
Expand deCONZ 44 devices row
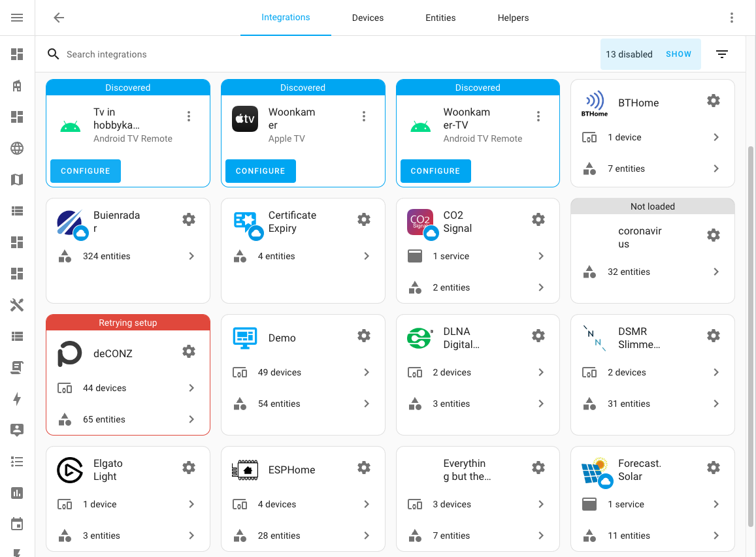(x=128, y=388)
